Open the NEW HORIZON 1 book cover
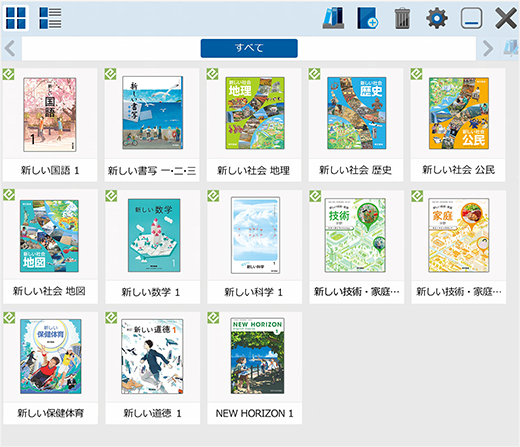The height and width of the screenshot is (447, 520). (257, 355)
